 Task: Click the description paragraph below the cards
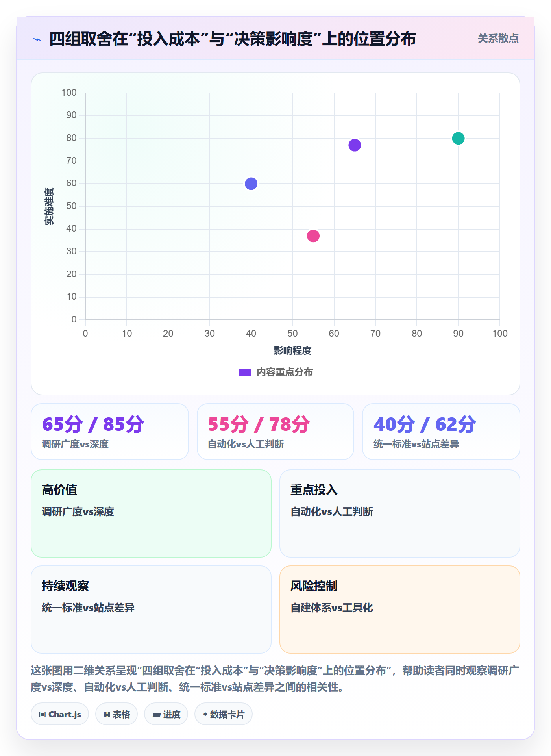click(x=275, y=679)
